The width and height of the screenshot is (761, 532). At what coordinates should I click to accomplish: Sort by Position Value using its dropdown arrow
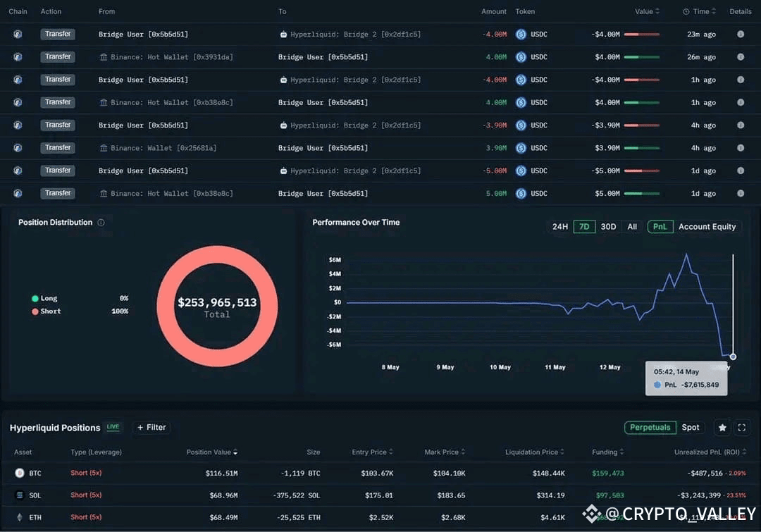[x=238, y=452]
